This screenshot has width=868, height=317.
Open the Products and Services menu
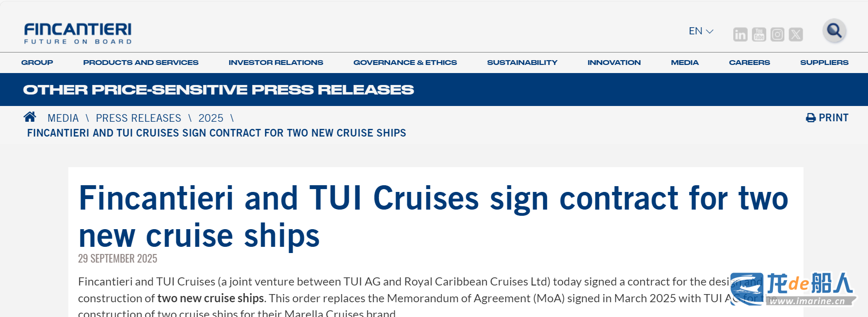(141, 63)
